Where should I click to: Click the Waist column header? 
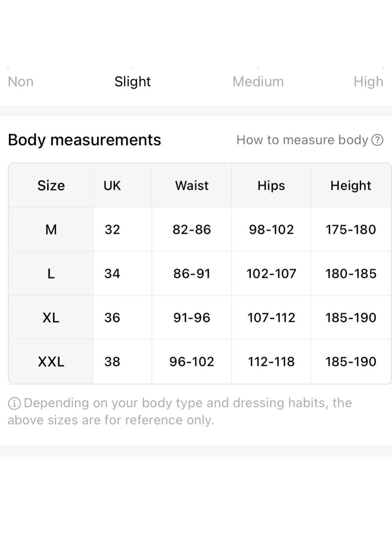click(192, 186)
